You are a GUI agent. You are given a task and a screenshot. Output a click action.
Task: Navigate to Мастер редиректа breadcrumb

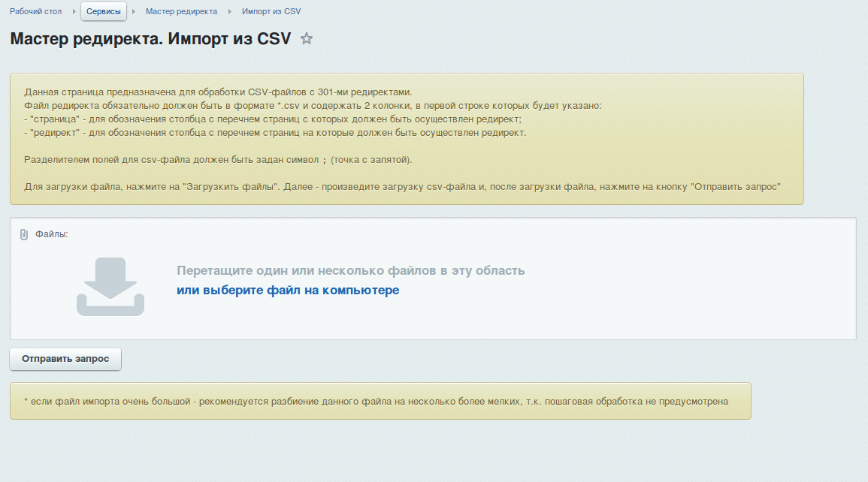(181, 12)
